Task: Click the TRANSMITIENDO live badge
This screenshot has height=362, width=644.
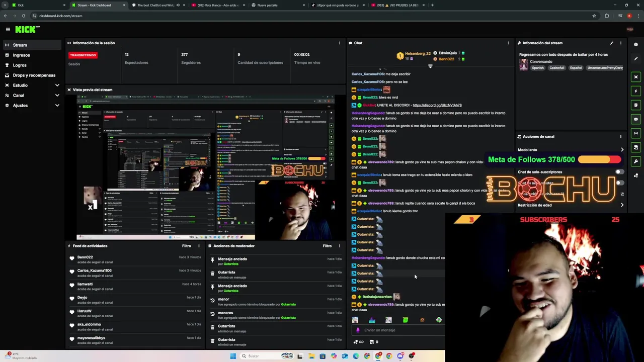Action: (83, 55)
